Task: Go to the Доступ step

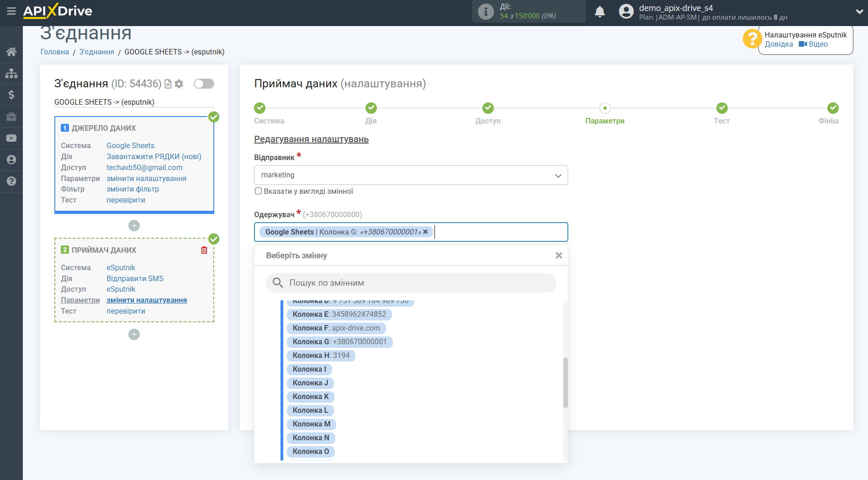Action: point(488,108)
